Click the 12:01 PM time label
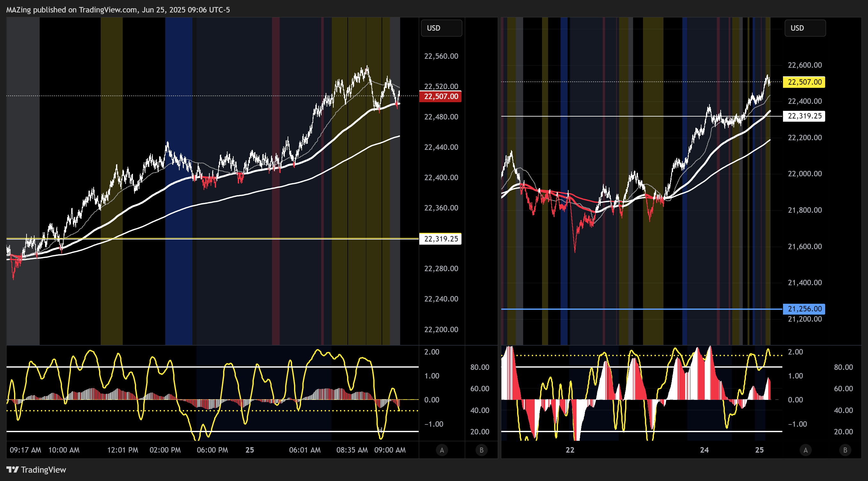 click(123, 450)
